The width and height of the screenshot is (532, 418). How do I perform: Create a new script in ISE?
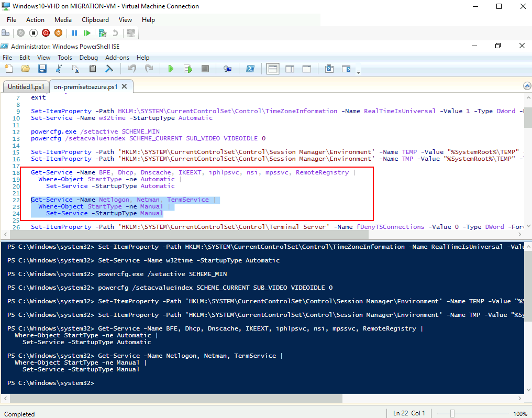[x=9, y=69]
